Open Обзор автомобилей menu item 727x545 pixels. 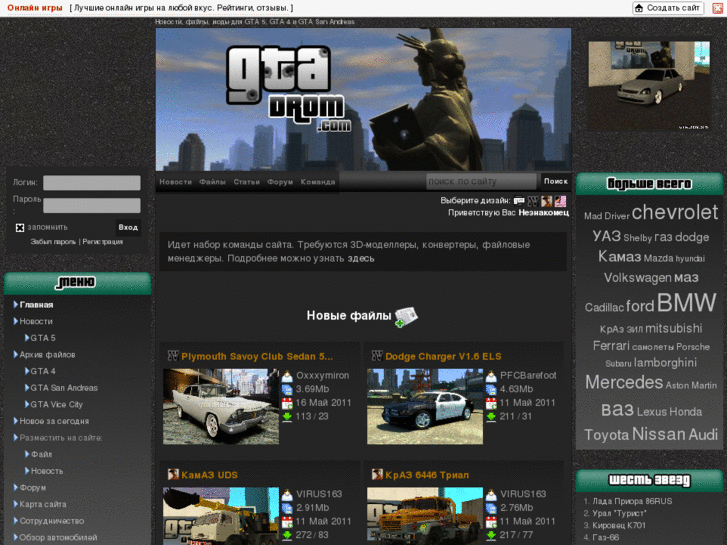click(x=58, y=538)
